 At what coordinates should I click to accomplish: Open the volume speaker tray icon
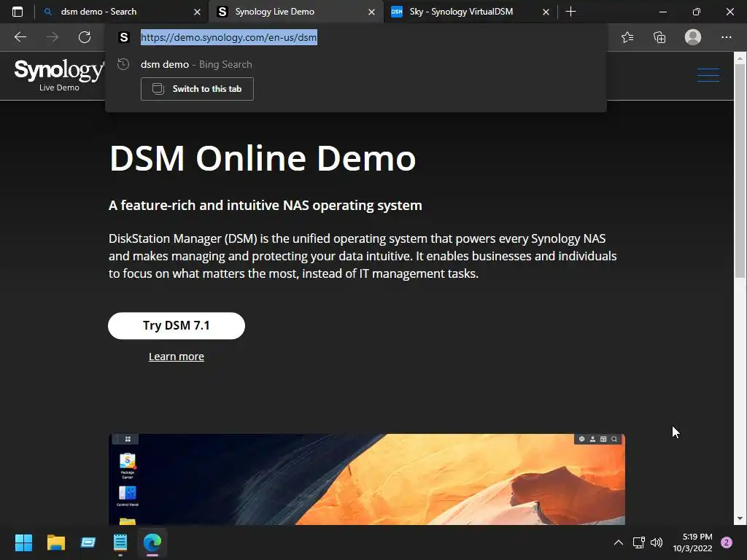pyautogui.click(x=657, y=542)
